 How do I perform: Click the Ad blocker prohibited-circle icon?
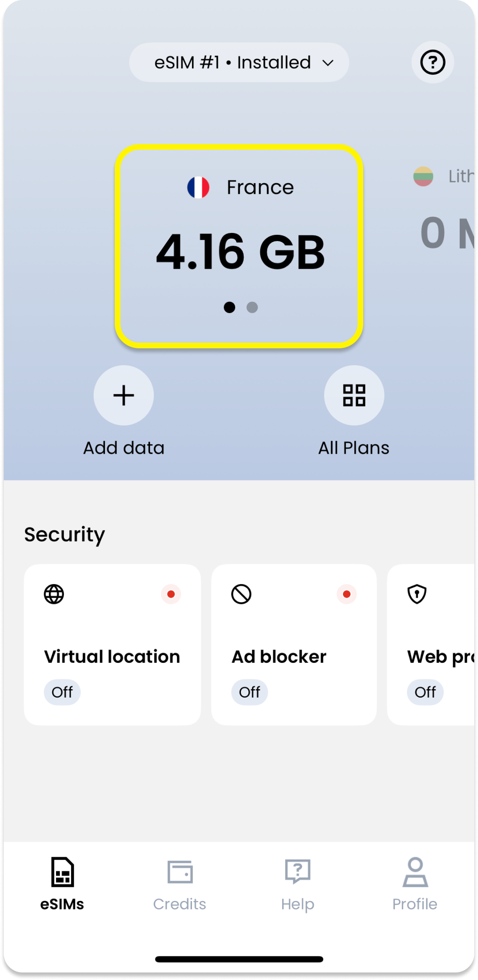(241, 594)
